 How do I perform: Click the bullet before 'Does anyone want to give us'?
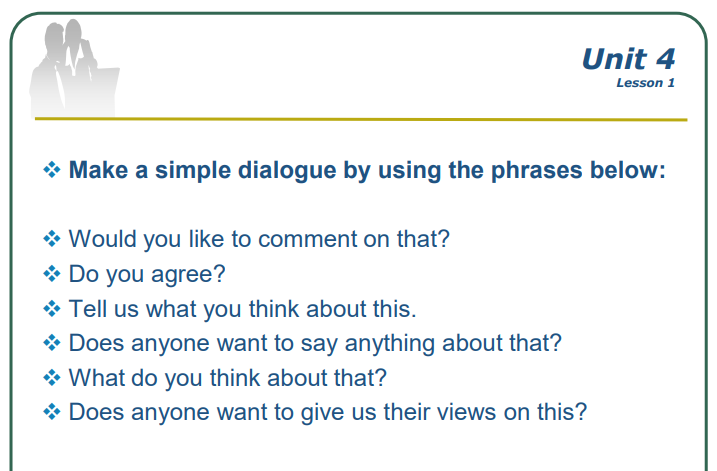(52, 412)
